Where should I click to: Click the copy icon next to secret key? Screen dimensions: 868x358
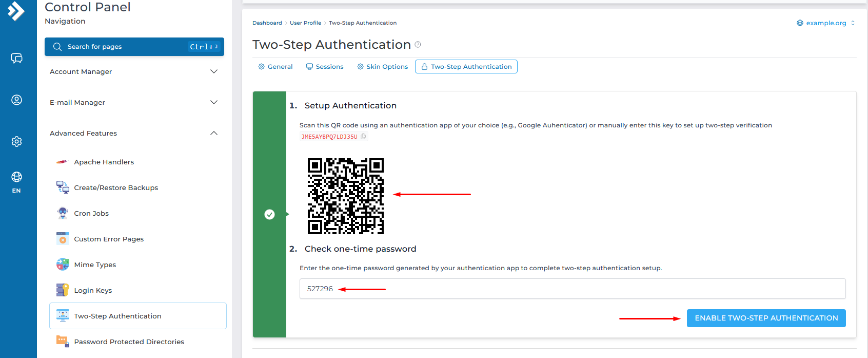coord(363,137)
